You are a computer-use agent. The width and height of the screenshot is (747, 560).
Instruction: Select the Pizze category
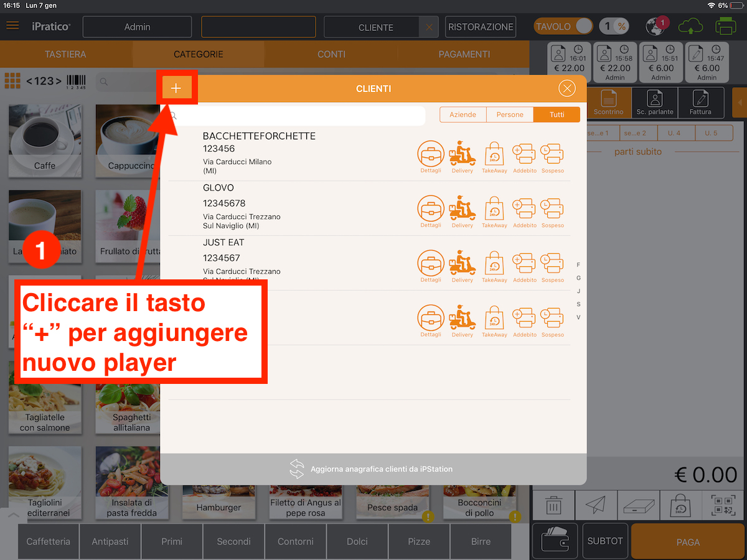[x=419, y=541]
